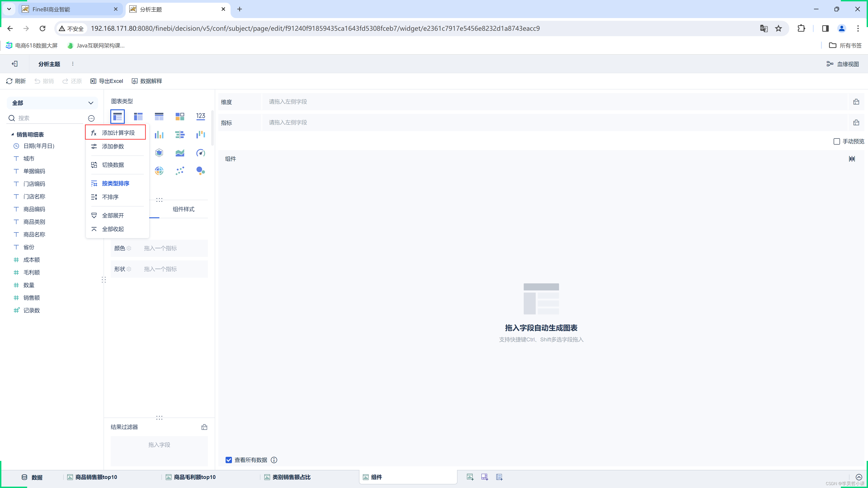Viewport: 868px width, 488px height.
Task: Open the 形状 settings gear
Action: tap(129, 269)
